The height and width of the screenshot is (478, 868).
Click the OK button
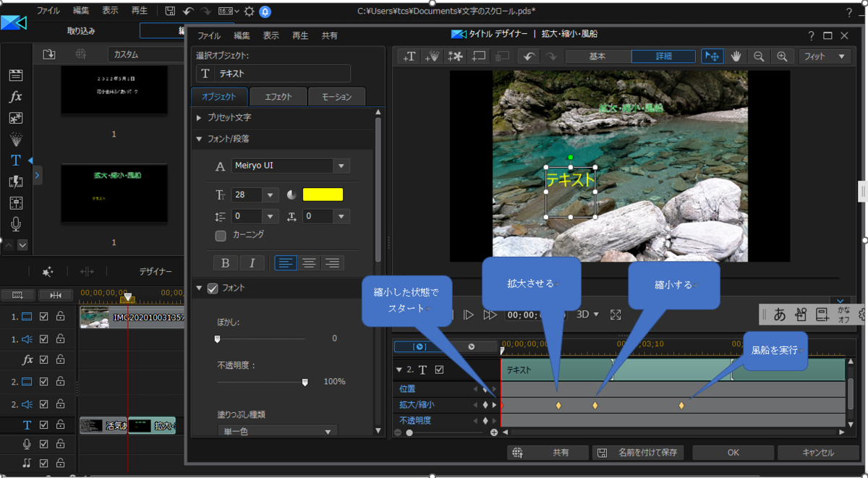click(x=733, y=453)
